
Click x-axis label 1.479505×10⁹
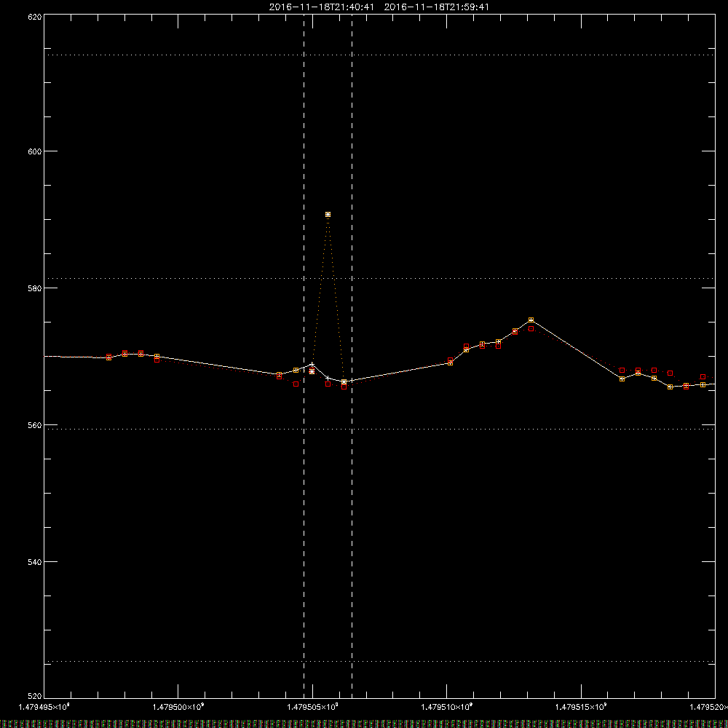pyautogui.click(x=312, y=707)
